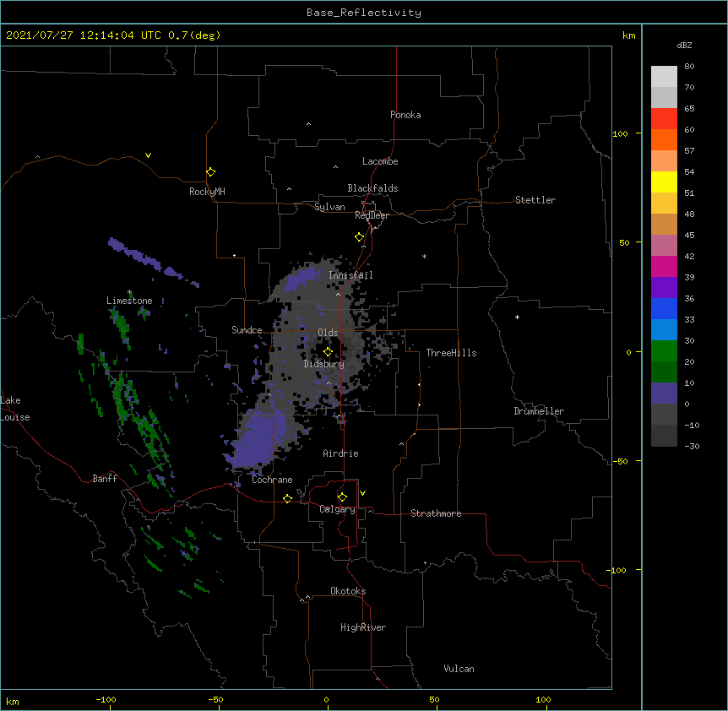This screenshot has height=711, width=728.
Task: Click the yellow diamond marker above the Calgary label
Action: tap(342, 497)
